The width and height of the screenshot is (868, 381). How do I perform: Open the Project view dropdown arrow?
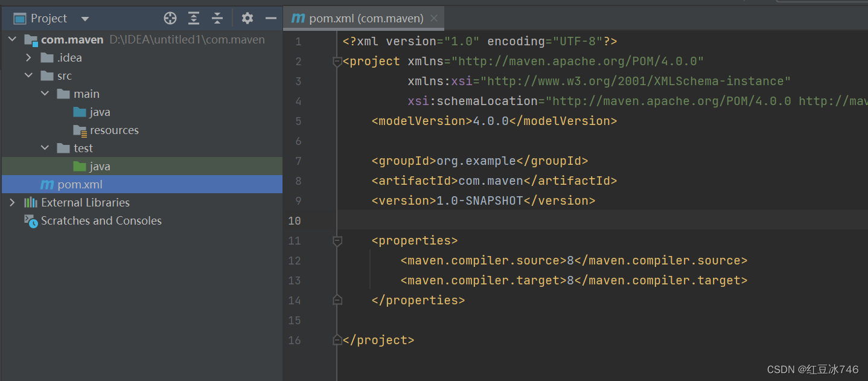point(85,19)
